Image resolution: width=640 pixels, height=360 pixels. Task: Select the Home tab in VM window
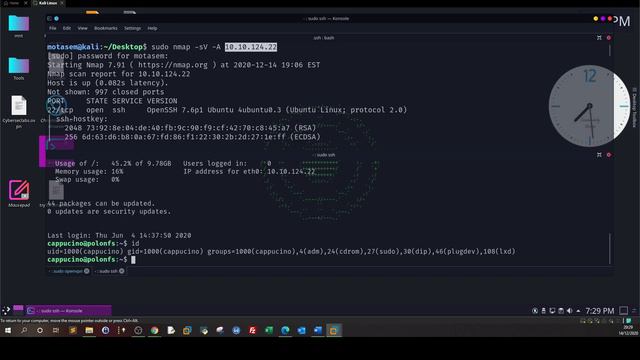tap(14, 3)
